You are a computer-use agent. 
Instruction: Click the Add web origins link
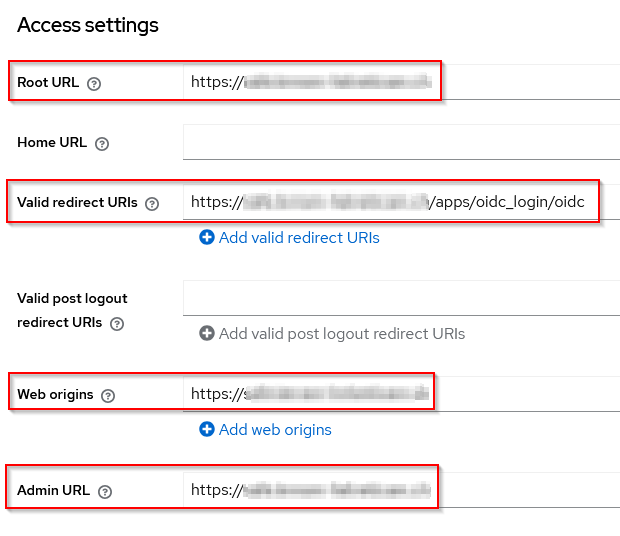[x=275, y=430]
